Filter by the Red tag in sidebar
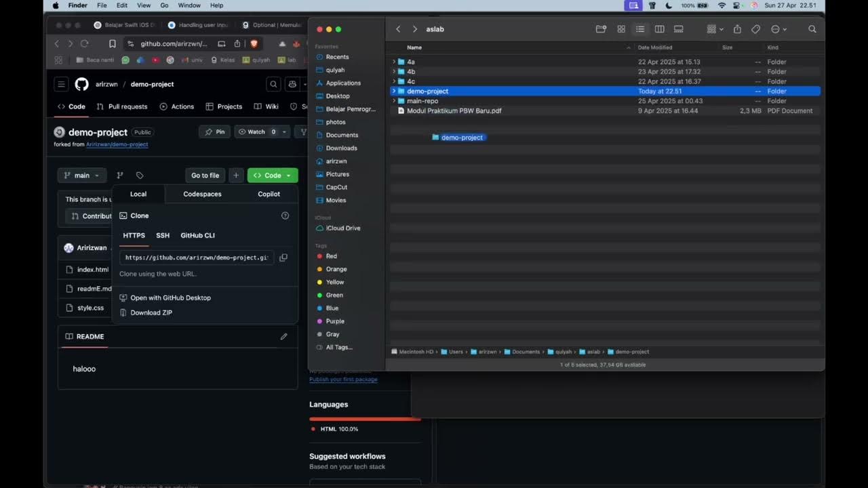Image resolution: width=868 pixels, height=488 pixels. point(331,256)
